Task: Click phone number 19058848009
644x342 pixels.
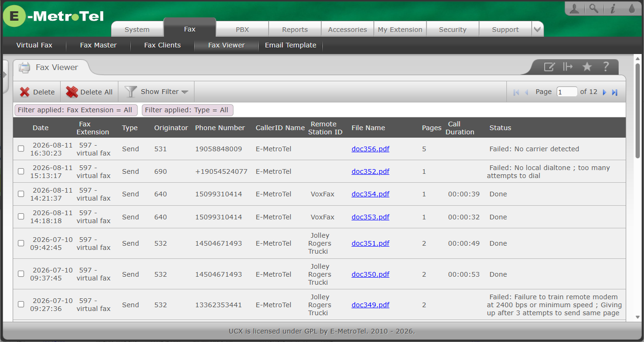Action: [218, 149]
